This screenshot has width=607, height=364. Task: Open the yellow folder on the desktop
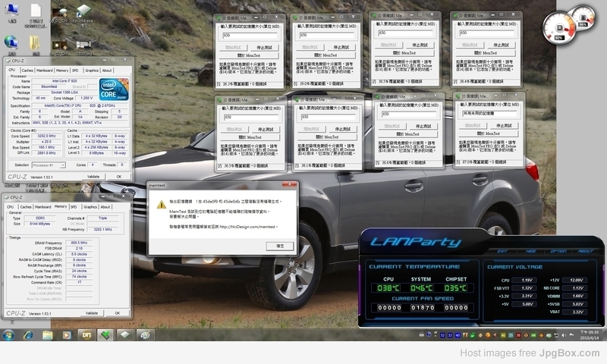(35, 44)
